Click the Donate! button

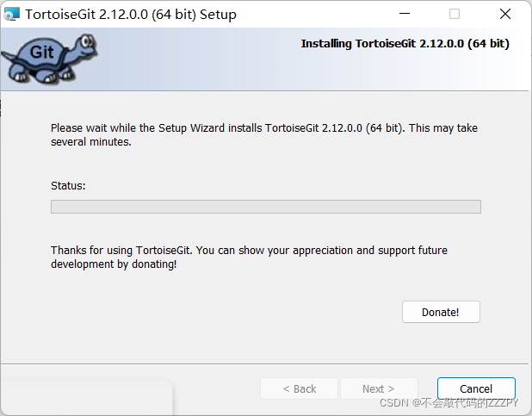point(441,312)
